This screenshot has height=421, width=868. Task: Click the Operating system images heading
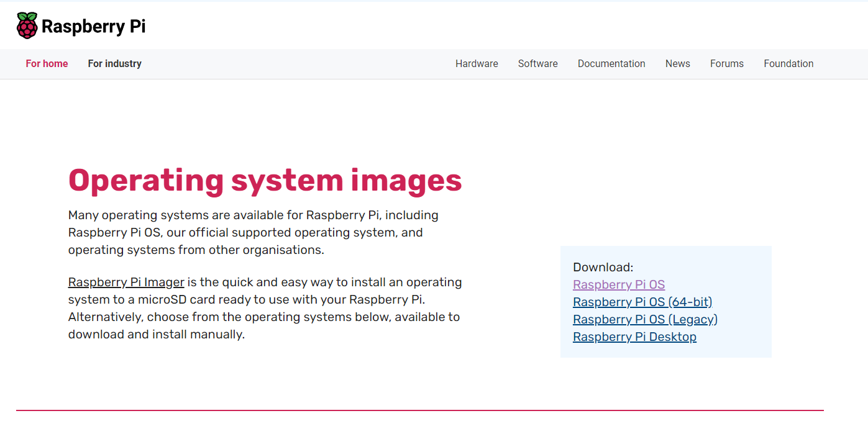(265, 181)
